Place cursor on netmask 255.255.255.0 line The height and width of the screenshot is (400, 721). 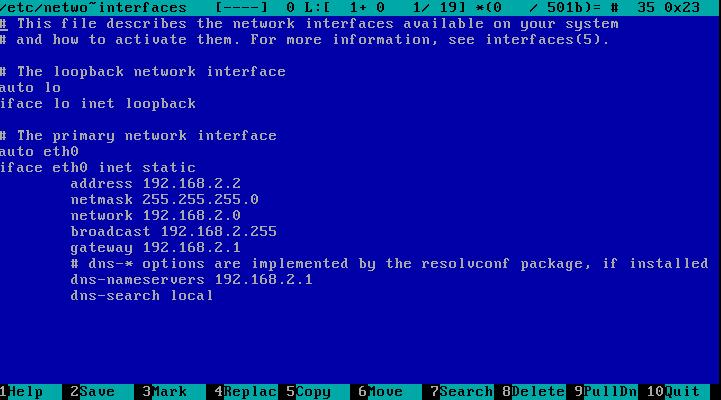pos(164,200)
